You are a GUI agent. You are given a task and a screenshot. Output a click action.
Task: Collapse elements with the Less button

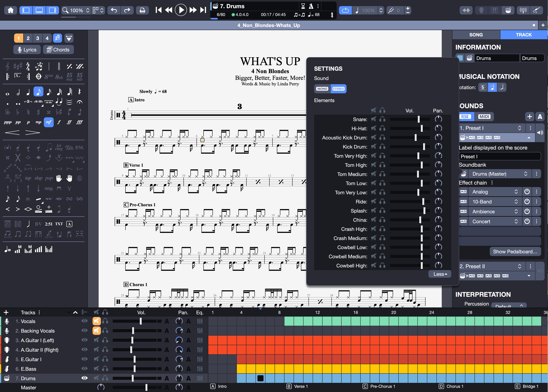pyautogui.click(x=440, y=274)
